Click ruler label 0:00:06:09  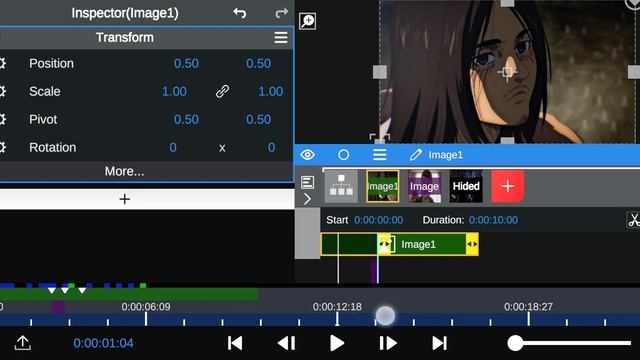[146, 307]
